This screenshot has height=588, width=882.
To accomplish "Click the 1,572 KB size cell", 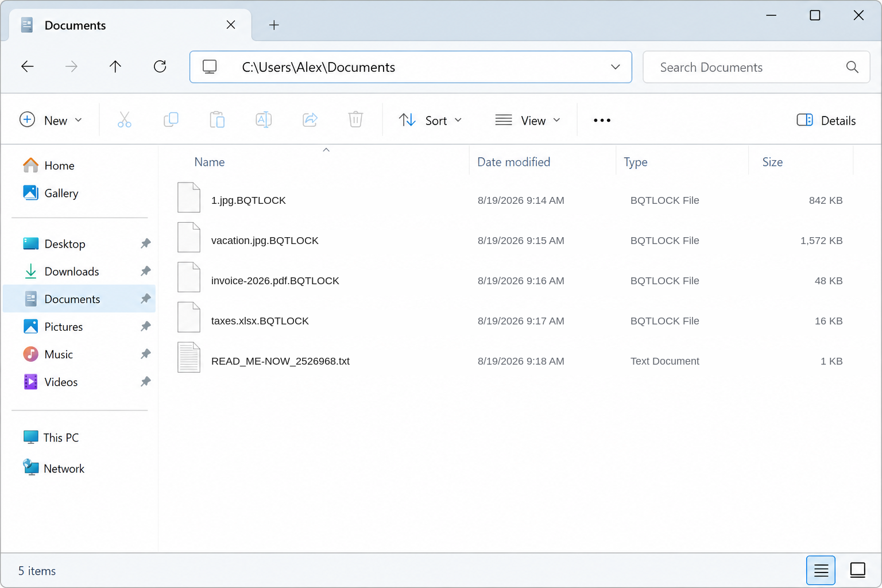I will tap(821, 241).
